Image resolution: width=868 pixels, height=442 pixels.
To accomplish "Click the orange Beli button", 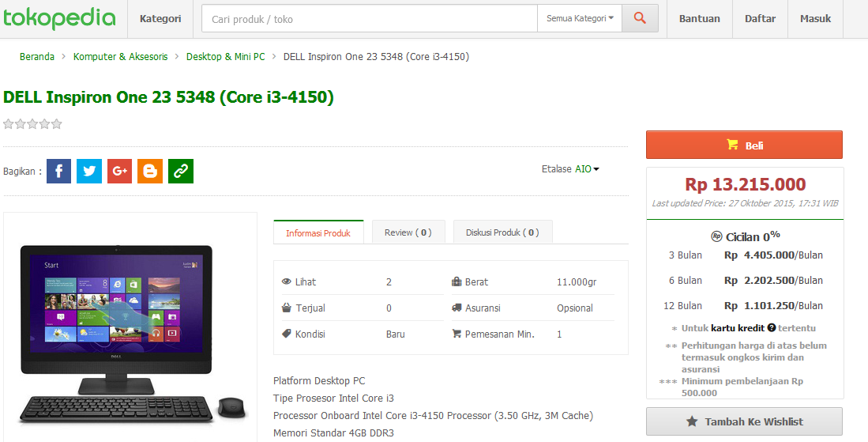I will (x=744, y=145).
